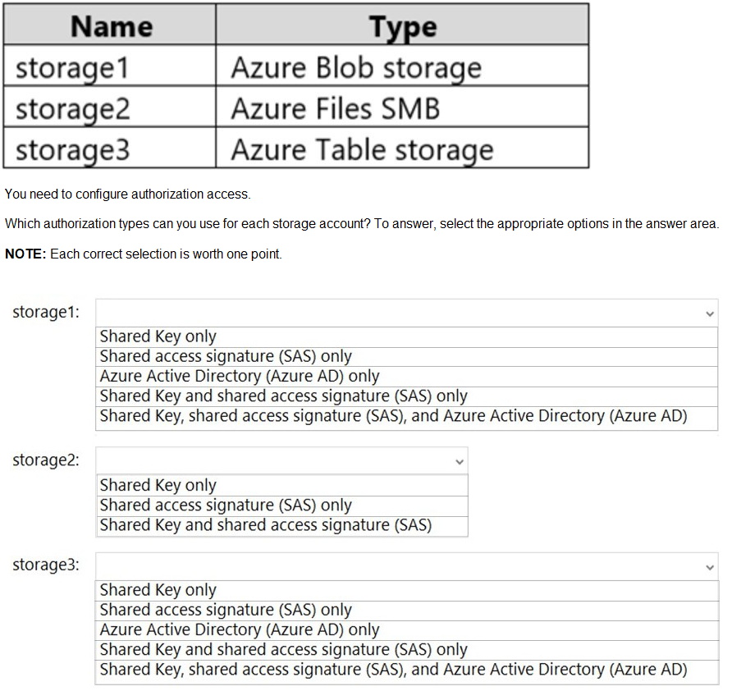Choose Shared Key, SAS, and Azure AD for storage3

click(x=393, y=669)
